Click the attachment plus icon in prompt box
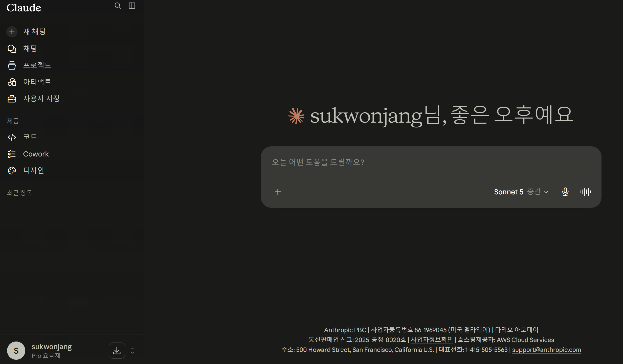Screen dimensions: 623x364 (278, 192)
